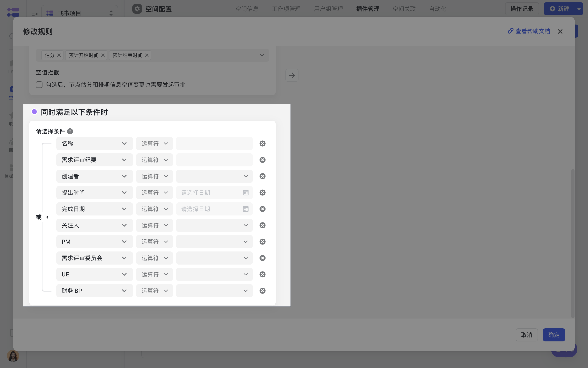
Task: Remove the 需求评审纪要 condition row
Action: [x=262, y=160]
